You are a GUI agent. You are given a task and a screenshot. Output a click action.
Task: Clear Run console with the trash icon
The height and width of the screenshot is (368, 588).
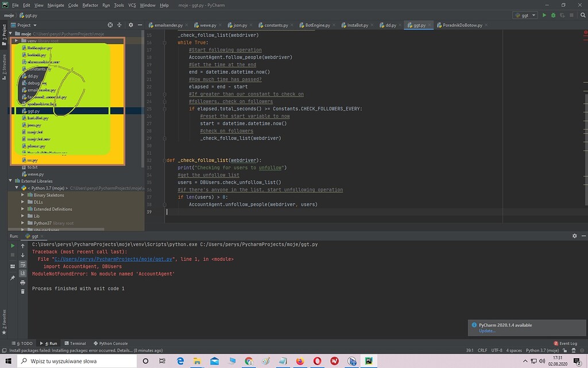pyautogui.click(x=22, y=292)
